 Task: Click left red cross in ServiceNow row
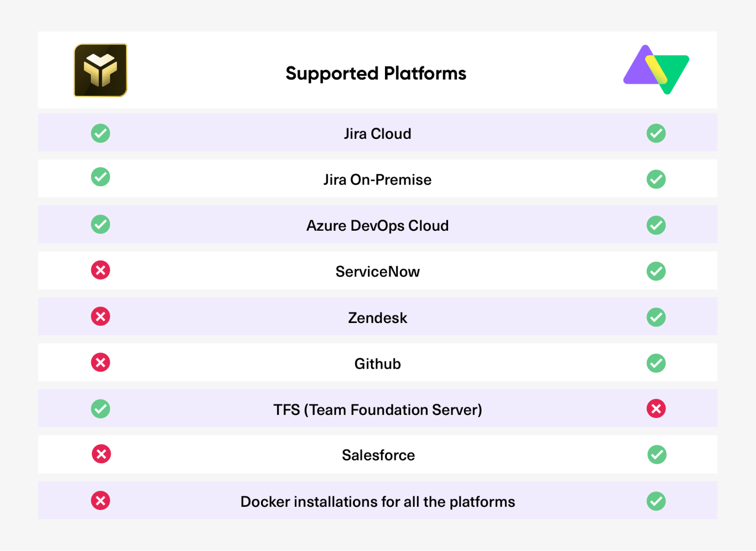click(x=100, y=270)
